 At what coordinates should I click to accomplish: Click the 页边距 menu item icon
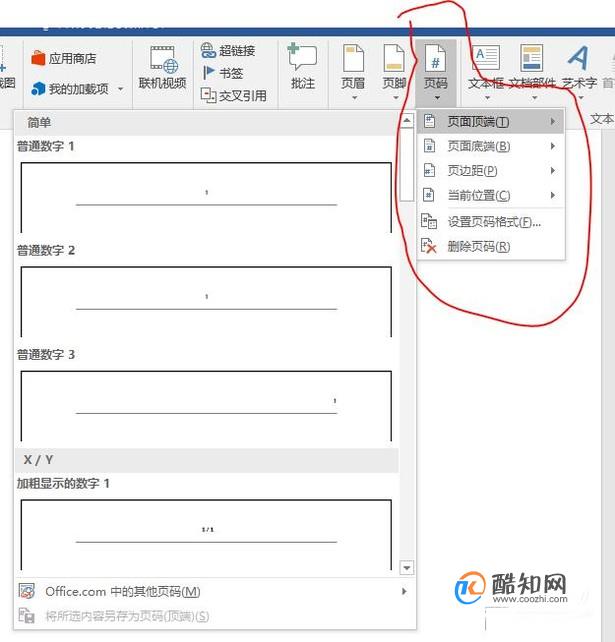tap(430, 170)
